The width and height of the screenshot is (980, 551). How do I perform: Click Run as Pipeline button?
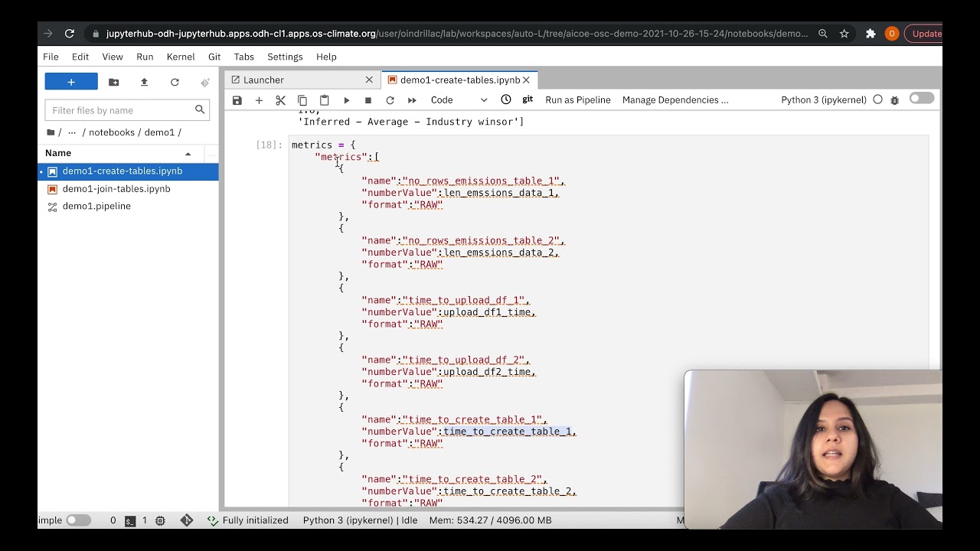578,100
